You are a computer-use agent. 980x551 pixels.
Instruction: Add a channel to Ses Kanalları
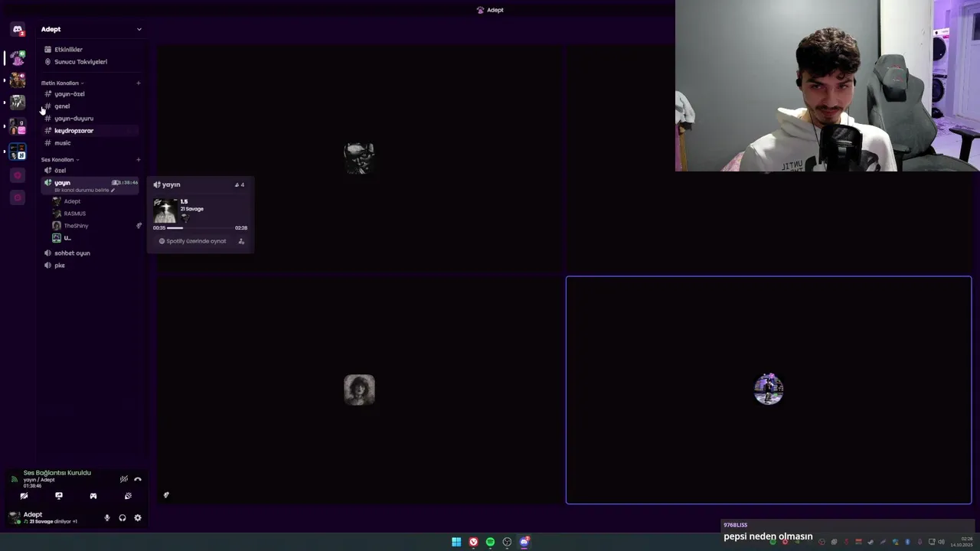point(139,160)
